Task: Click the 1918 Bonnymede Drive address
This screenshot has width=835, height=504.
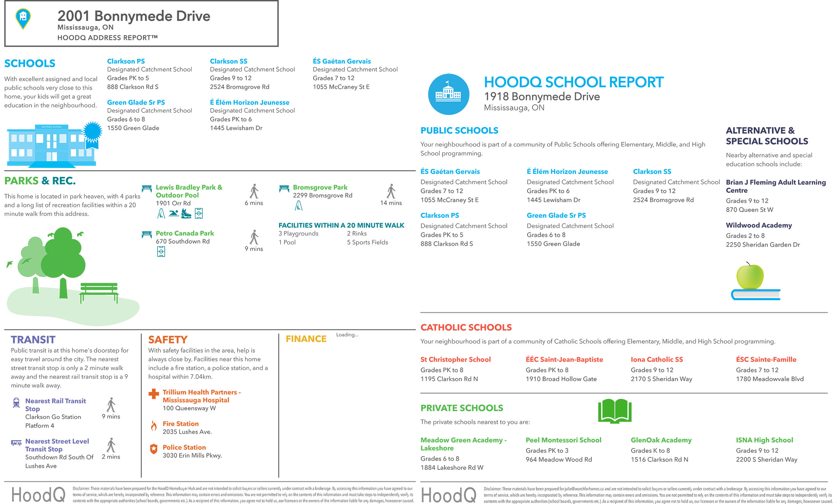Action: click(x=542, y=96)
